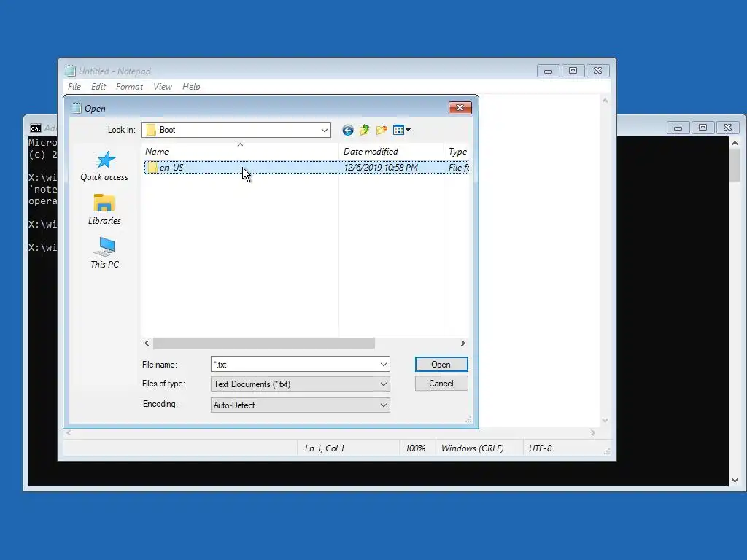Click the Notepad title bar icon
The height and width of the screenshot is (560, 747).
[x=71, y=71]
